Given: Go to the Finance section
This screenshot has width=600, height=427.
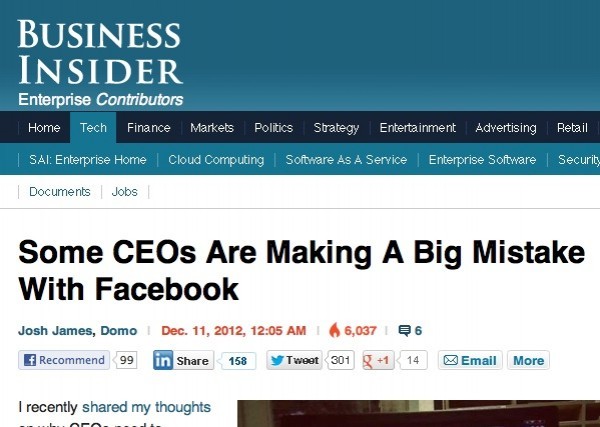Looking at the screenshot, I should coord(148,128).
